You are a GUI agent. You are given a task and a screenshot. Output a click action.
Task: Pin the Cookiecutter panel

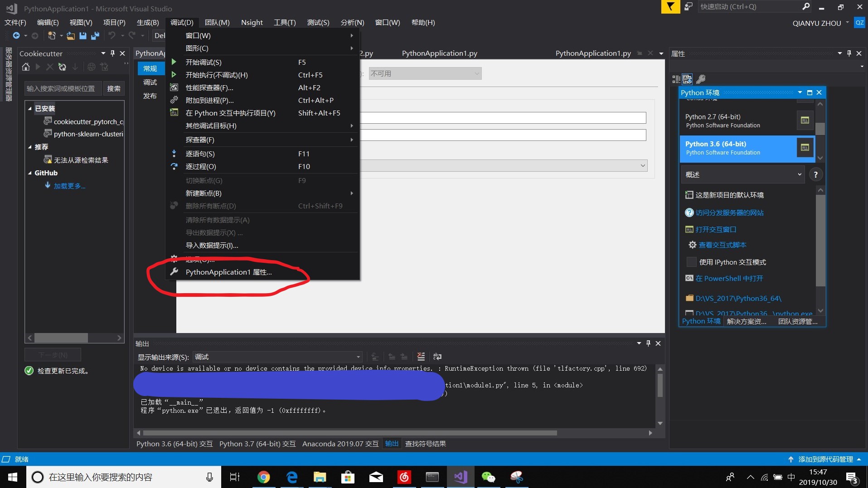[x=112, y=53]
